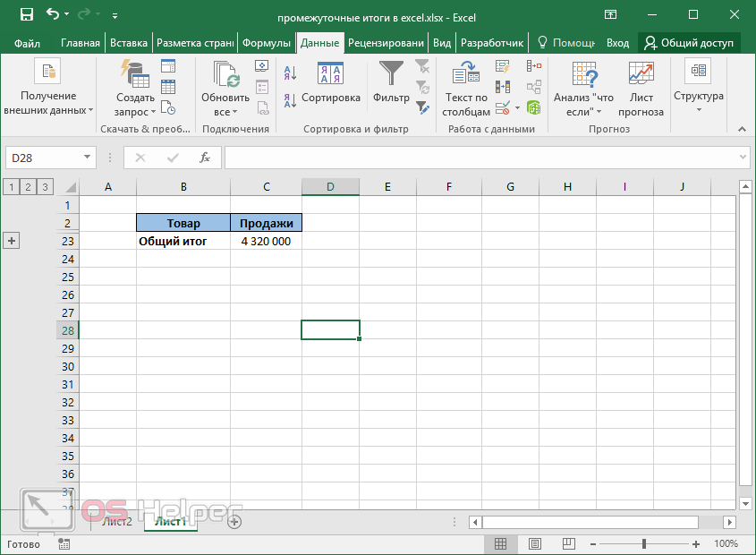The image size is (756, 555).
Task: Customize the quick access toolbar
Action: pos(115,16)
